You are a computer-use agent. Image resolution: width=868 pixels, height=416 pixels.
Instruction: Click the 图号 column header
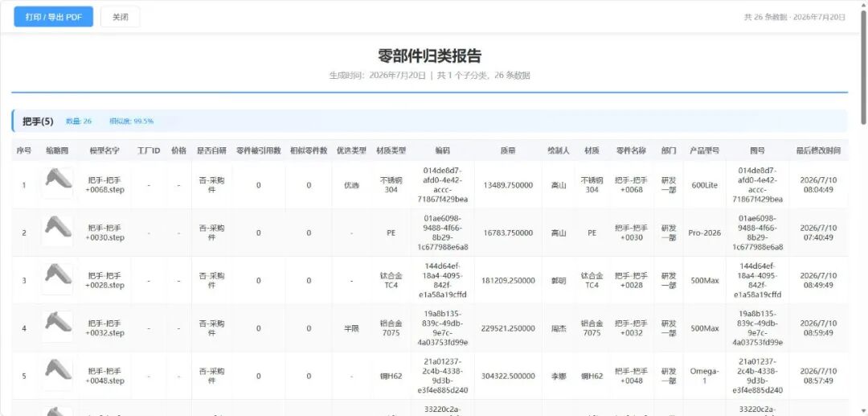coord(757,150)
